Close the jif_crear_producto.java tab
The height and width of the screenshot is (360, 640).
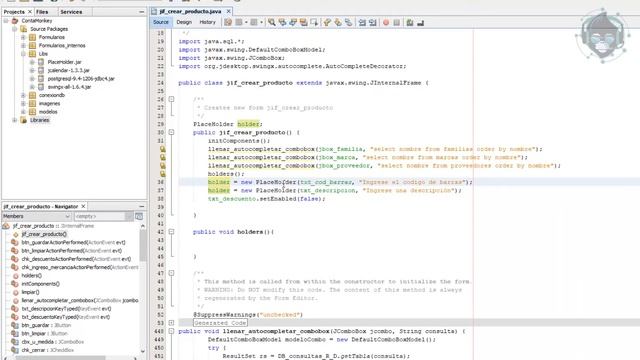[229, 11]
